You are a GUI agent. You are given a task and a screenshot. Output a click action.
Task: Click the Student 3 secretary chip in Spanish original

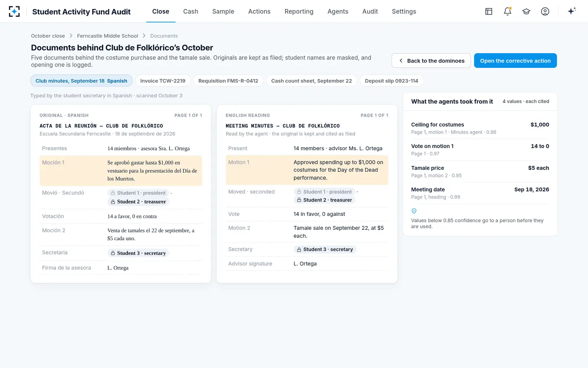click(138, 253)
